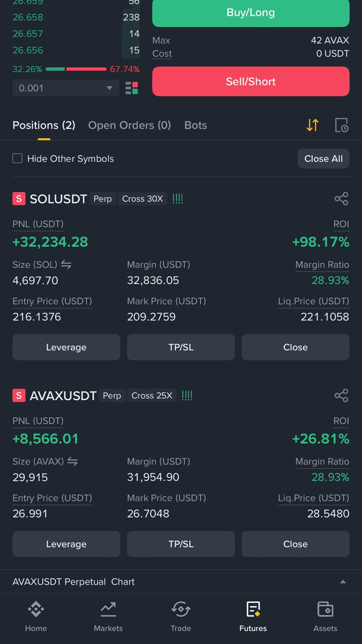Switch to Open Orders (0) tab
The width and height of the screenshot is (362, 644).
tap(129, 125)
